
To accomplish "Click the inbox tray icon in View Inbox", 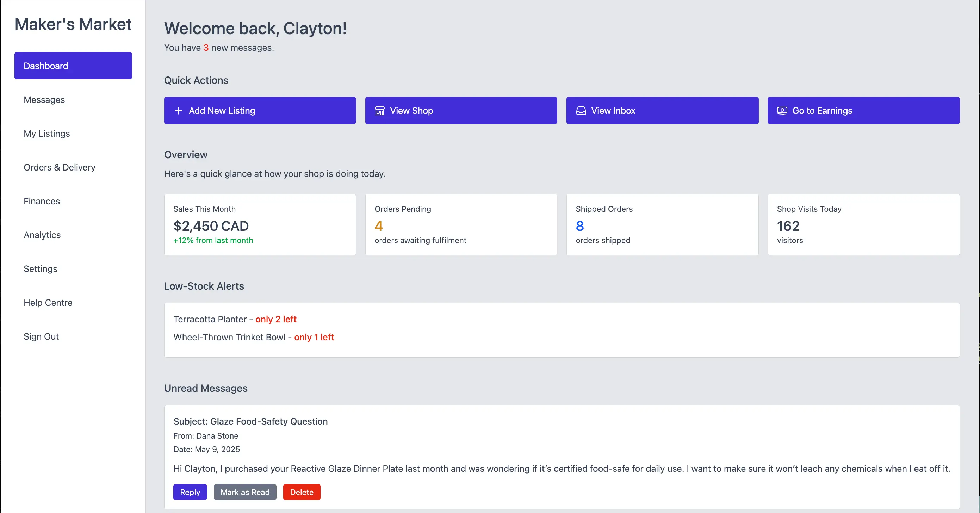I will click(581, 110).
